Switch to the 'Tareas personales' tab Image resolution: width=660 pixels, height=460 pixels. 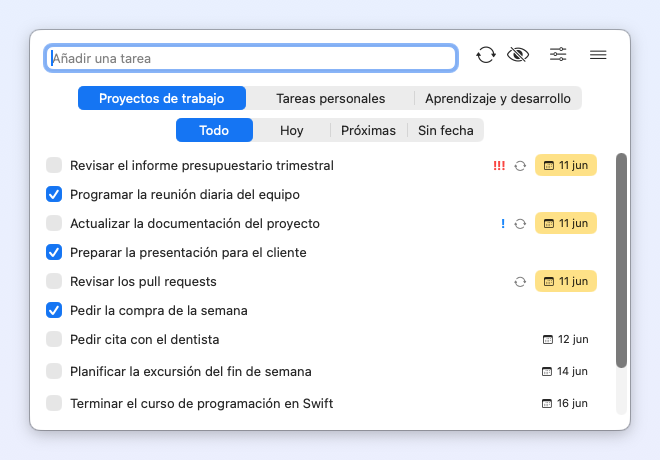tap(330, 98)
